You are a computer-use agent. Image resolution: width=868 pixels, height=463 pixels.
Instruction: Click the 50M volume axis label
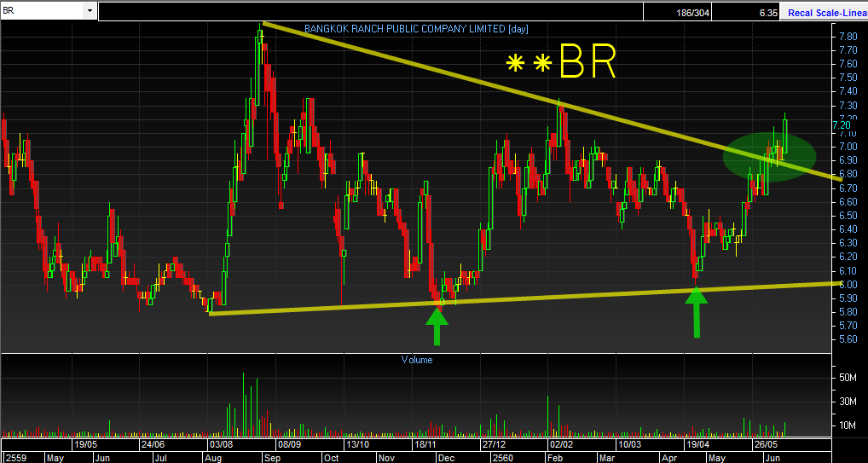848,378
